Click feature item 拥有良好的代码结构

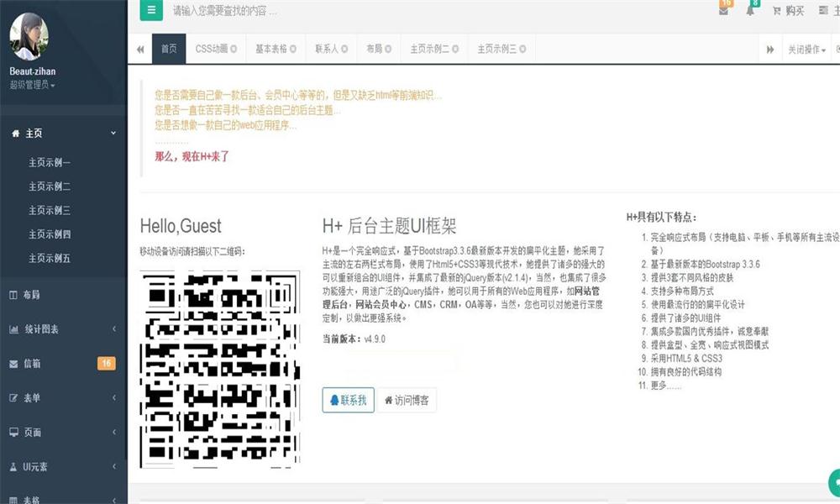click(x=685, y=372)
